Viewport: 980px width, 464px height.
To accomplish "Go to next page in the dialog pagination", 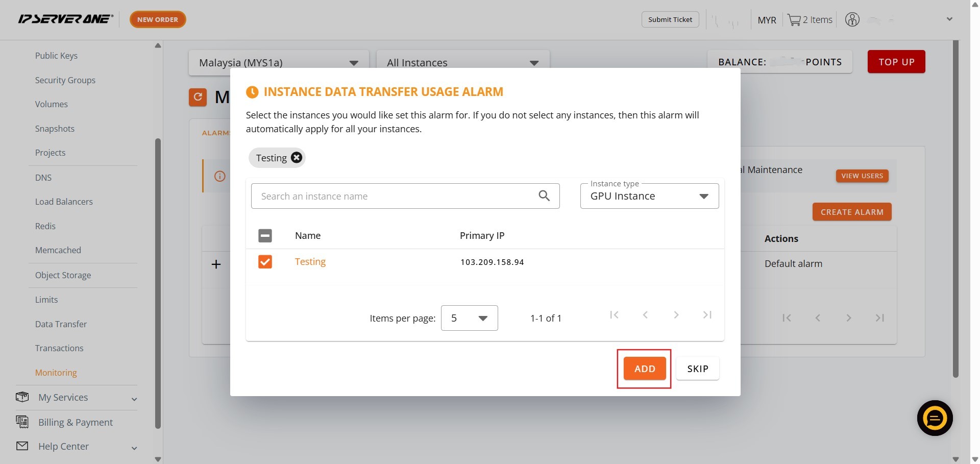I will coord(676,315).
